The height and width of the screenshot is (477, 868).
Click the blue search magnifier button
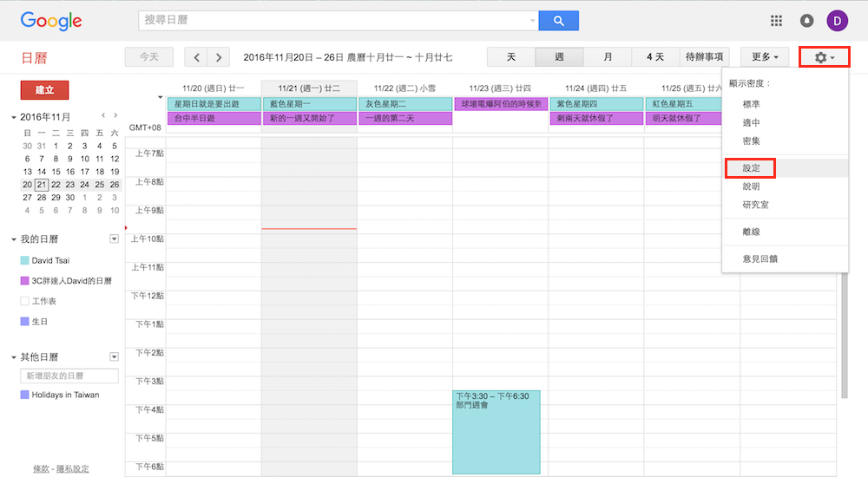[558, 21]
